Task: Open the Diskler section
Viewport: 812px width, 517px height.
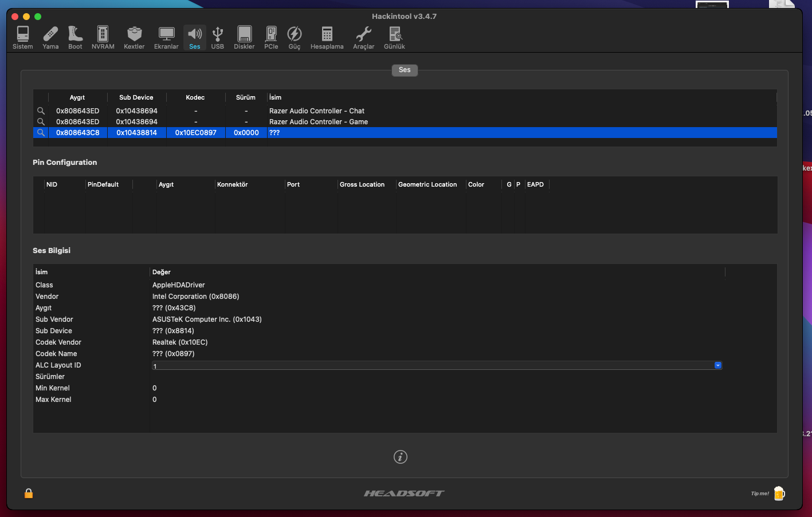Action: pos(244,38)
